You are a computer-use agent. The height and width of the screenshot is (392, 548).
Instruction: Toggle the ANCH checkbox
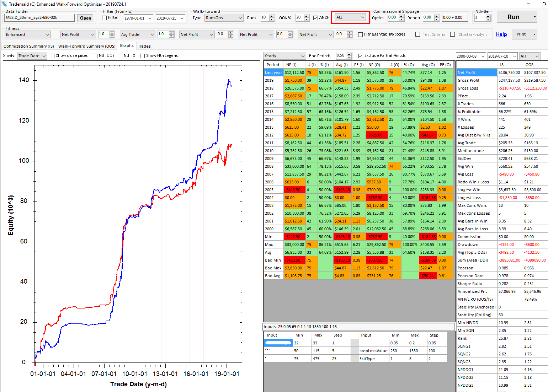coord(315,18)
